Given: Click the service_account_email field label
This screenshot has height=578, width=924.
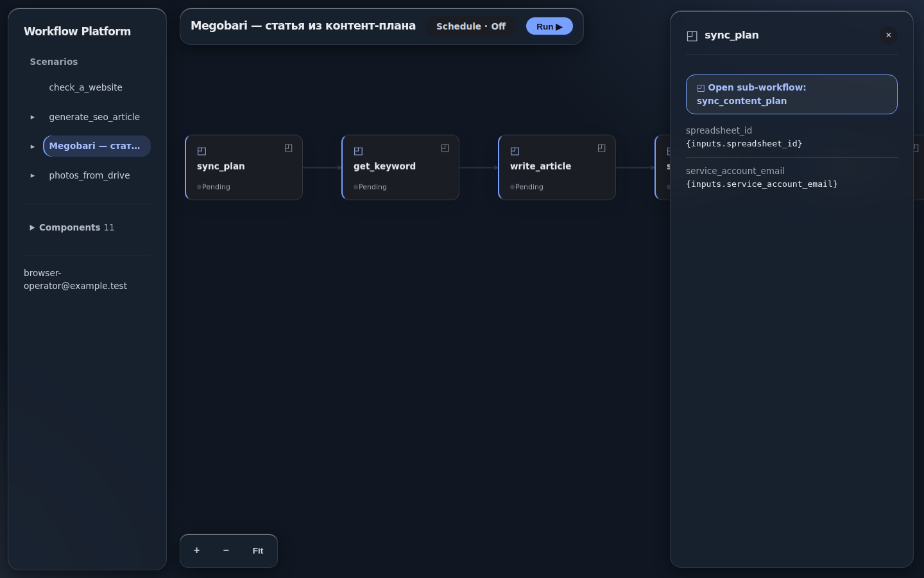Looking at the screenshot, I should [x=735, y=171].
